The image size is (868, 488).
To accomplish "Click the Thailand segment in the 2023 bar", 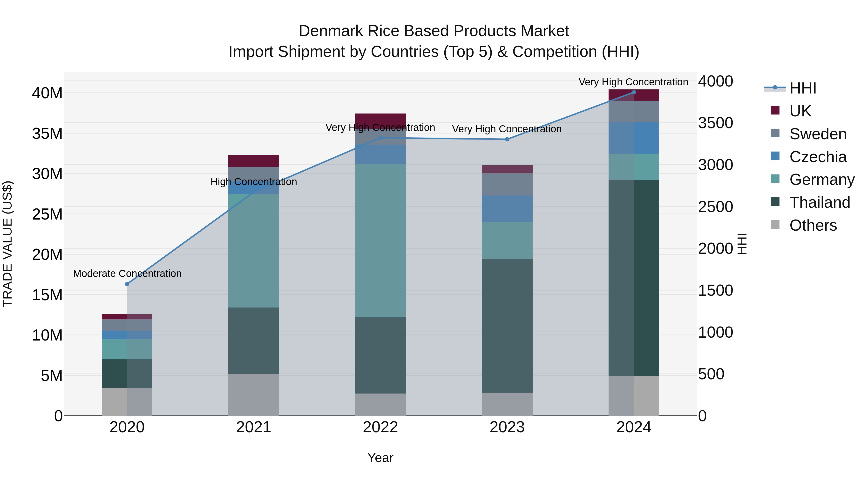I will pos(507,326).
